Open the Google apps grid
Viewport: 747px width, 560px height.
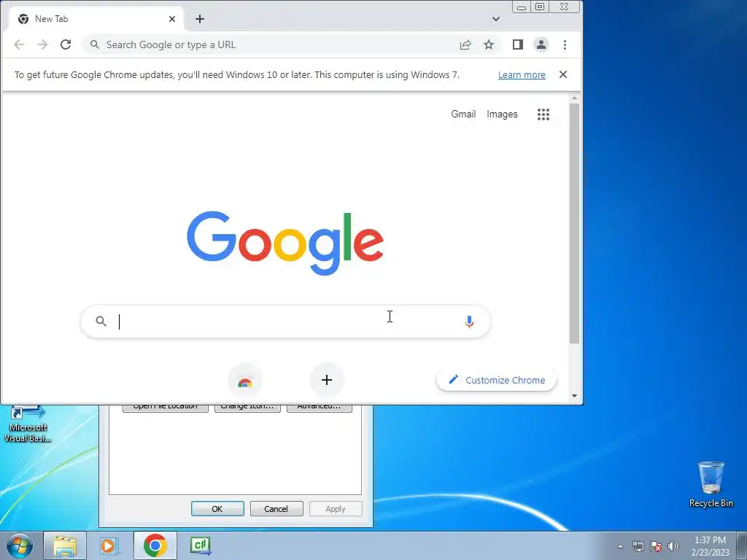tap(543, 114)
